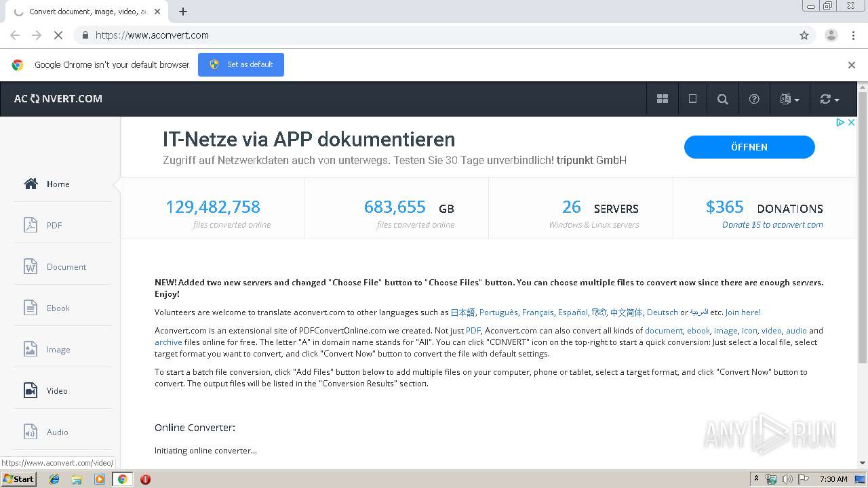The image size is (868, 488).
Task: Click the 日本語 language link
Action: [463, 312]
